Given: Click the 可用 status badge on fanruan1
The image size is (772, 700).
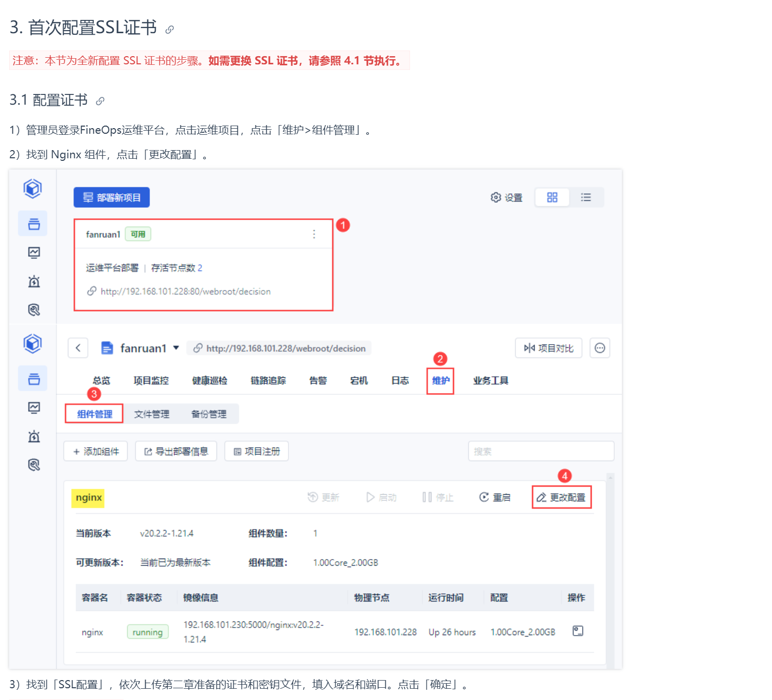Looking at the screenshot, I should coord(138,234).
